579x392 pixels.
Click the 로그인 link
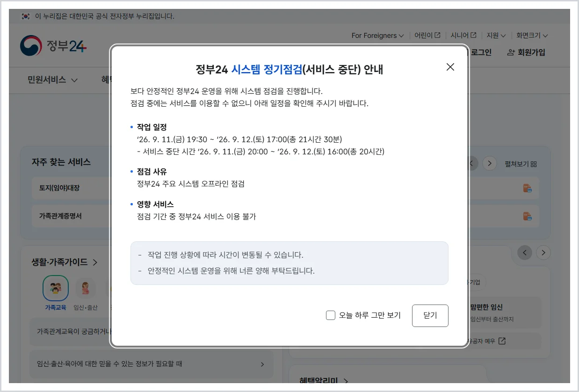pos(481,52)
